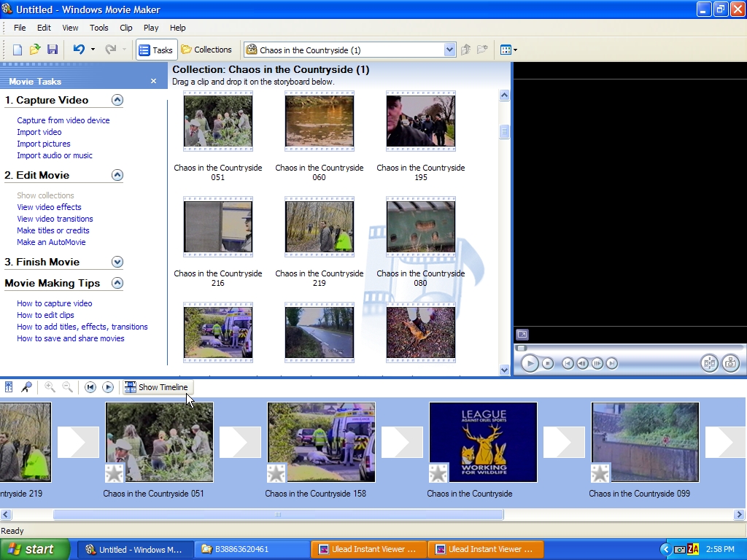The image size is (747, 560).
Task: Click 'Make titles or credits' link
Action: [53, 230]
